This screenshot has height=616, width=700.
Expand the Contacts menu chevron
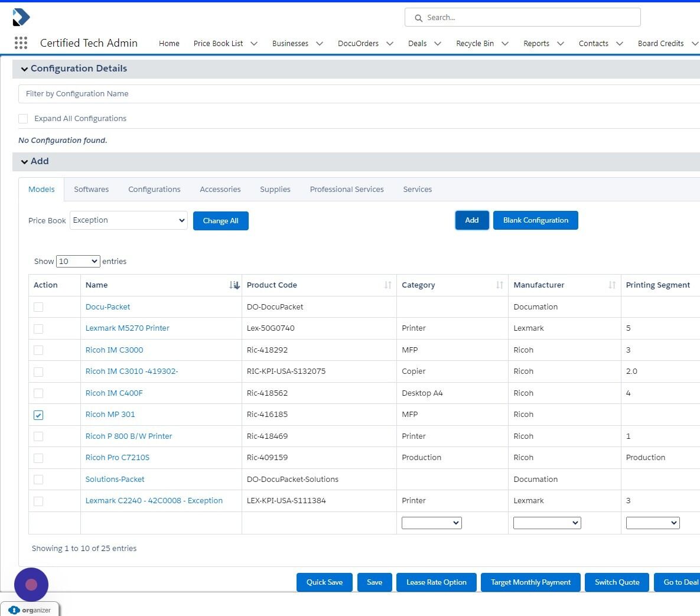pyautogui.click(x=619, y=43)
